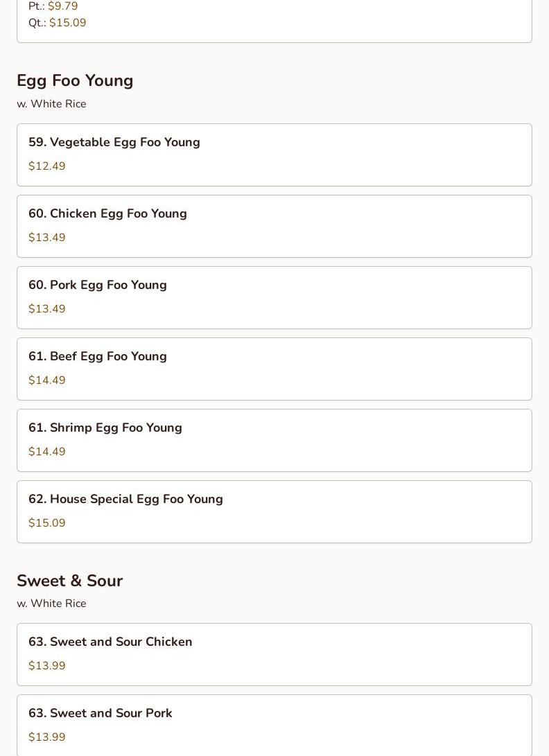The width and height of the screenshot is (549, 756).
Task: Click the Qt. $15.09 quart price
Action: [67, 23]
